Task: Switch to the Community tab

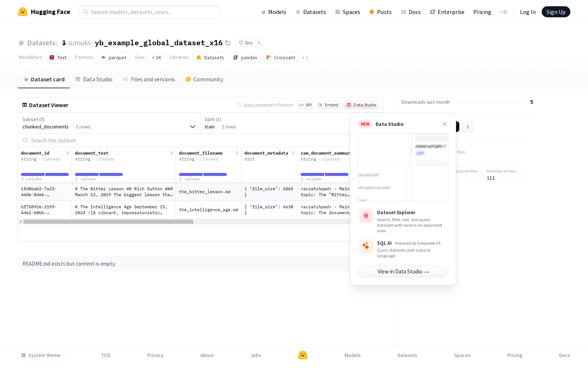Action: tap(204, 79)
